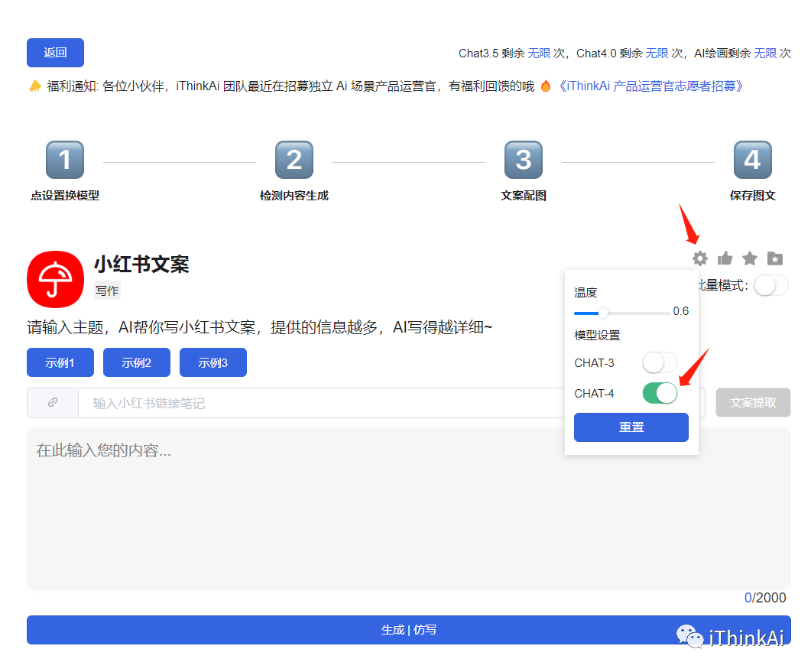Open the settings gear for 小红书文案
The width and height of the screenshot is (811, 672).
point(699,258)
